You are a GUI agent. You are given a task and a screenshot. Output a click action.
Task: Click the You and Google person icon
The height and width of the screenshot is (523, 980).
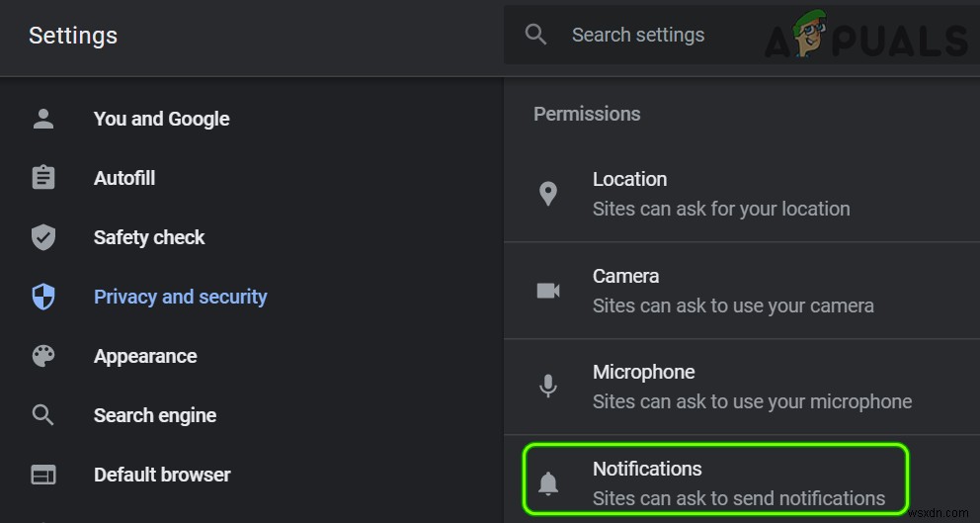pos(43,120)
